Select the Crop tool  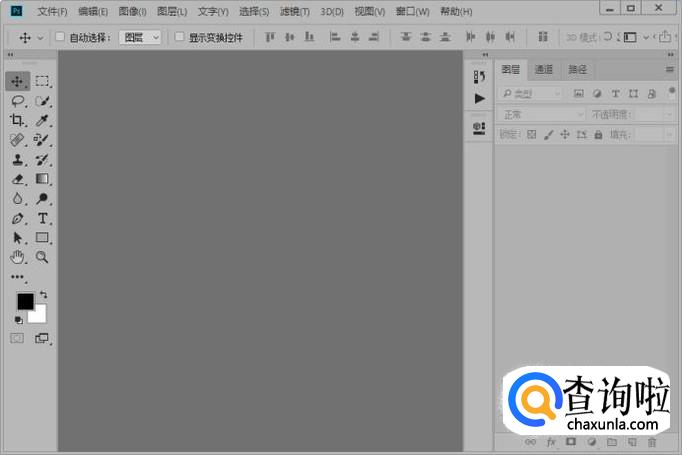(x=17, y=120)
